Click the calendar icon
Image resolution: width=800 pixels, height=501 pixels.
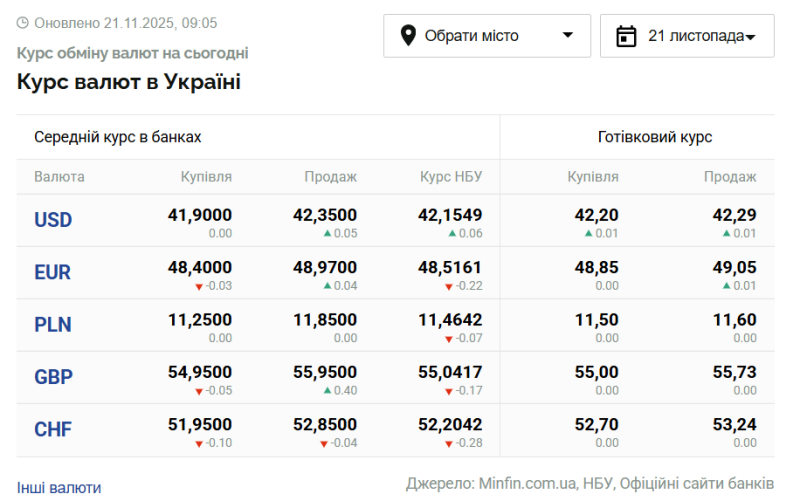(627, 37)
